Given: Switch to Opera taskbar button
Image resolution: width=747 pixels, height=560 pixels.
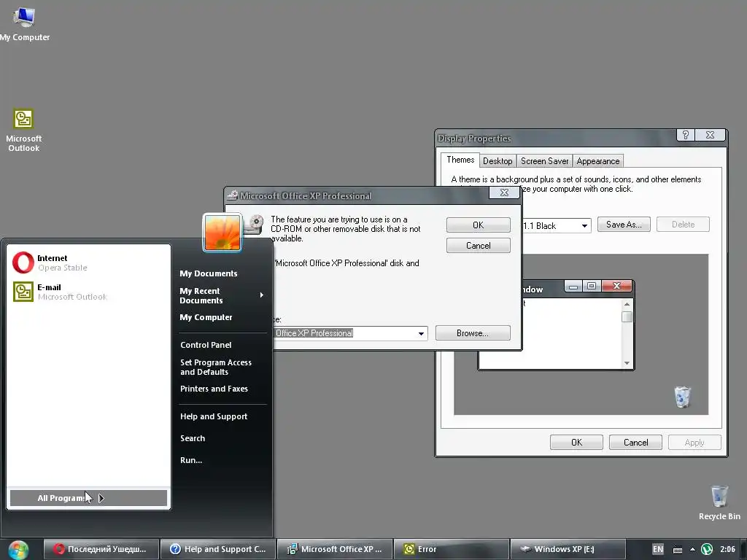Looking at the screenshot, I should (101, 549).
